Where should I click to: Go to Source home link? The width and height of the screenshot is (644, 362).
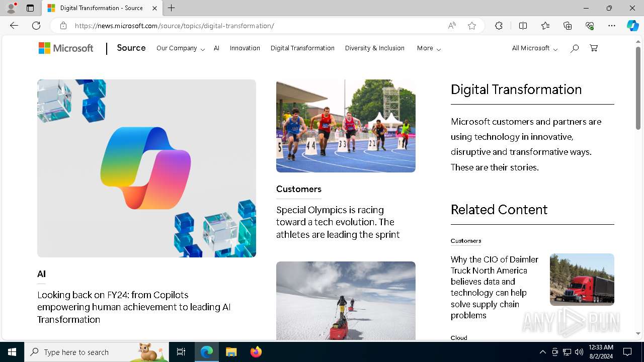(131, 48)
